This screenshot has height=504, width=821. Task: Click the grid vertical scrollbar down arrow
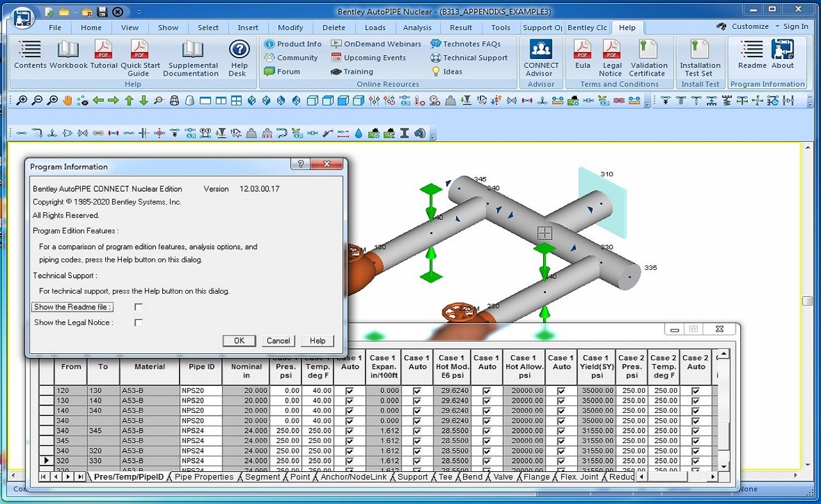[x=724, y=466]
